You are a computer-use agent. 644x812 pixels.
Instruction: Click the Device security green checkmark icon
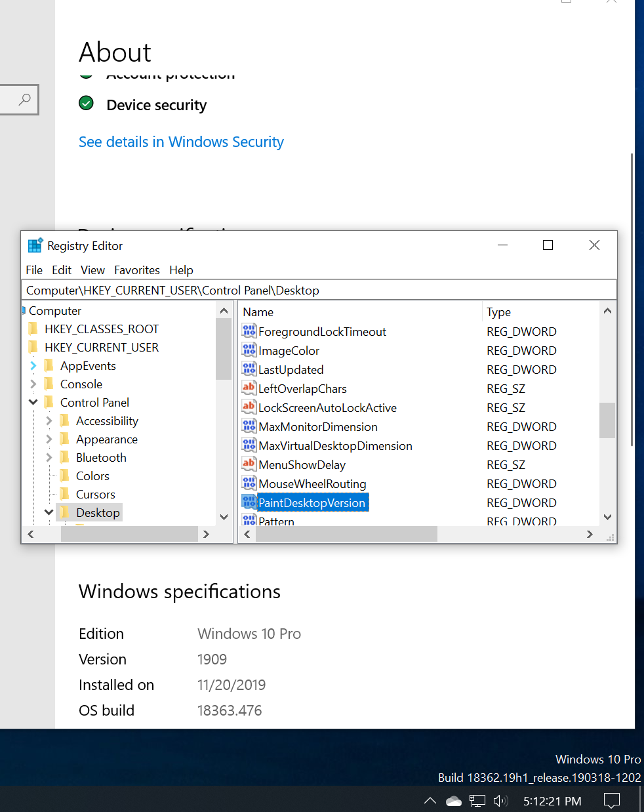86,103
